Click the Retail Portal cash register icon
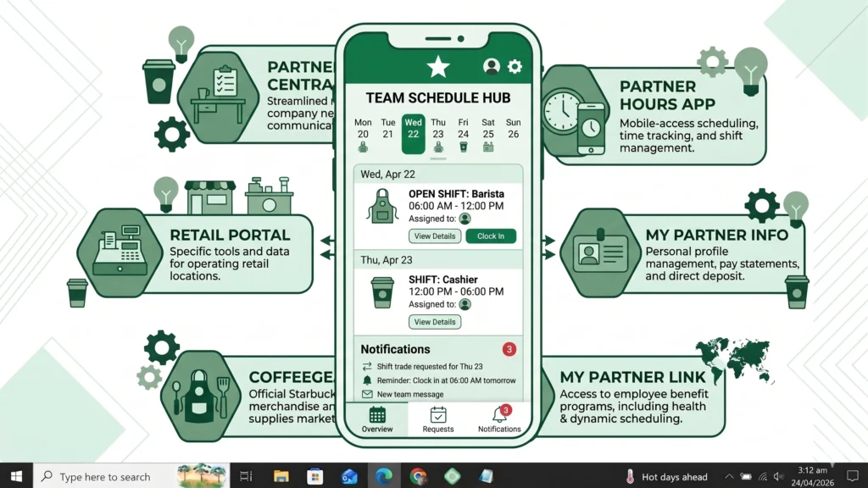This screenshot has width=868, height=488. point(120,252)
